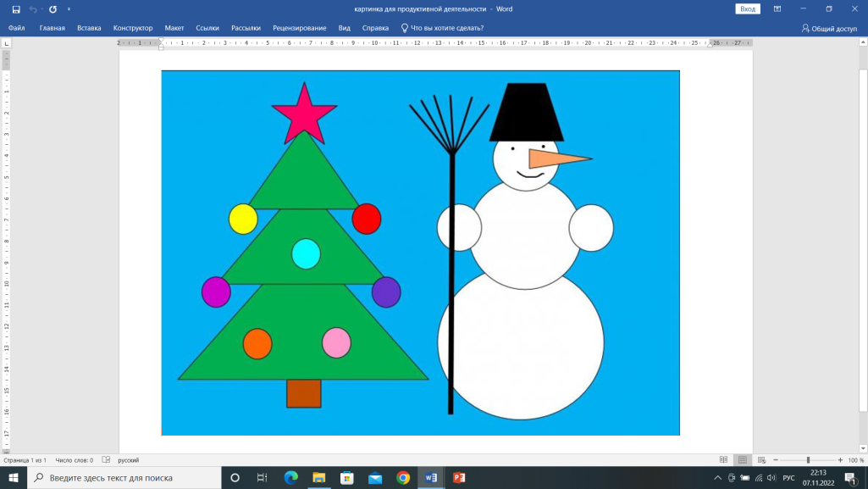Open the Ribbon Display Options button
This screenshot has width=868, height=489.
(777, 8)
